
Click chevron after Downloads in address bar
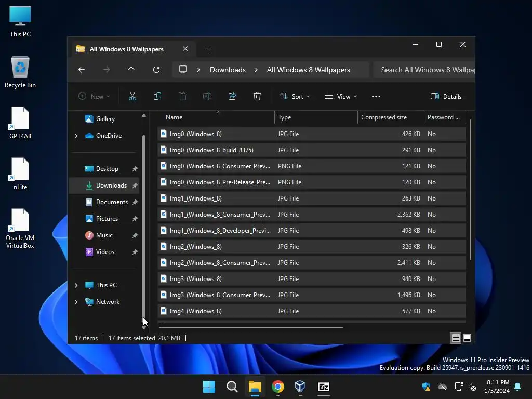coord(256,70)
